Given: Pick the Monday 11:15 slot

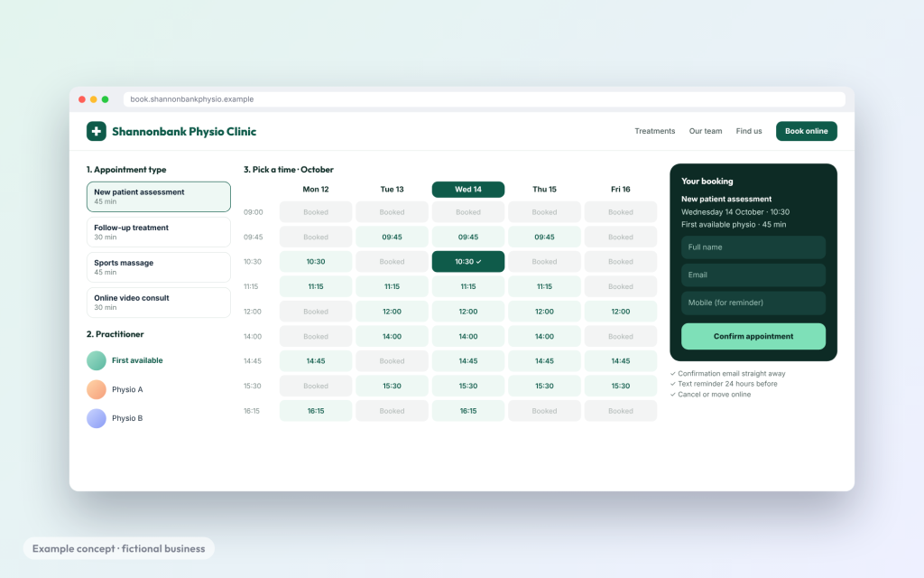Looking at the screenshot, I should [x=316, y=286].
